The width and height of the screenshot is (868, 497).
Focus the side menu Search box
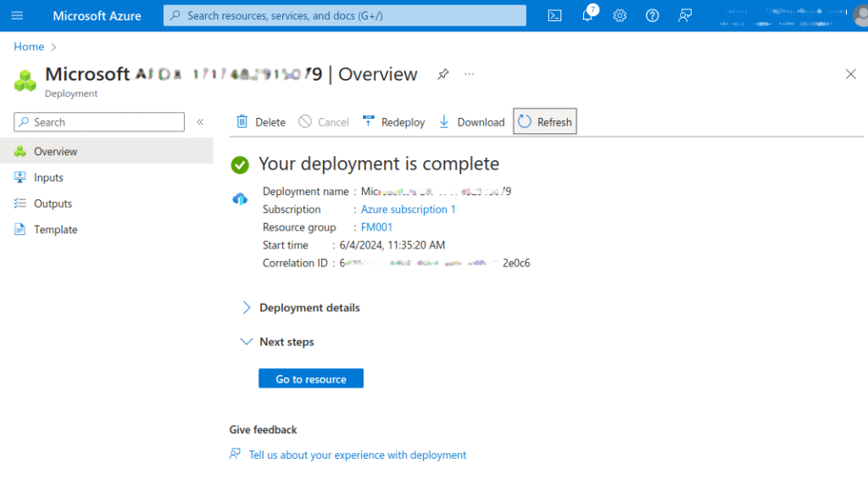(x=99, y=122)
